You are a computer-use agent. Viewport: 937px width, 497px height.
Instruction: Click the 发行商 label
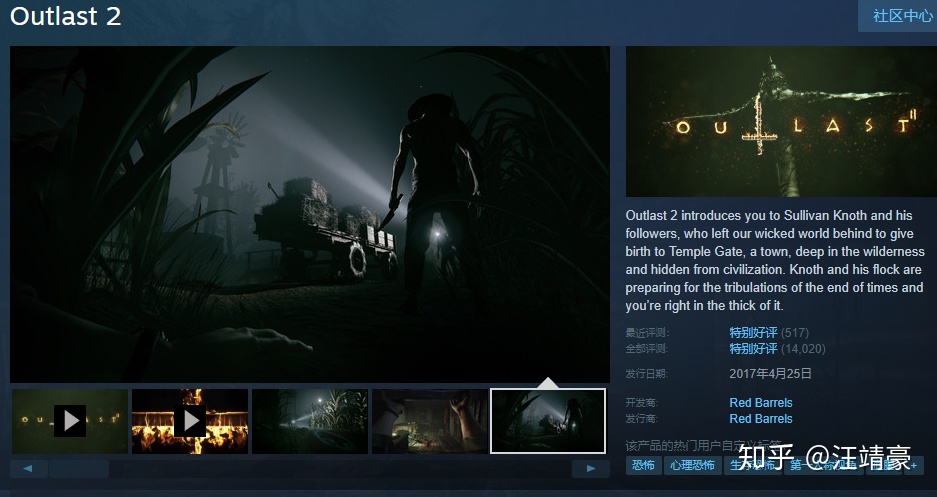(642, 419)
